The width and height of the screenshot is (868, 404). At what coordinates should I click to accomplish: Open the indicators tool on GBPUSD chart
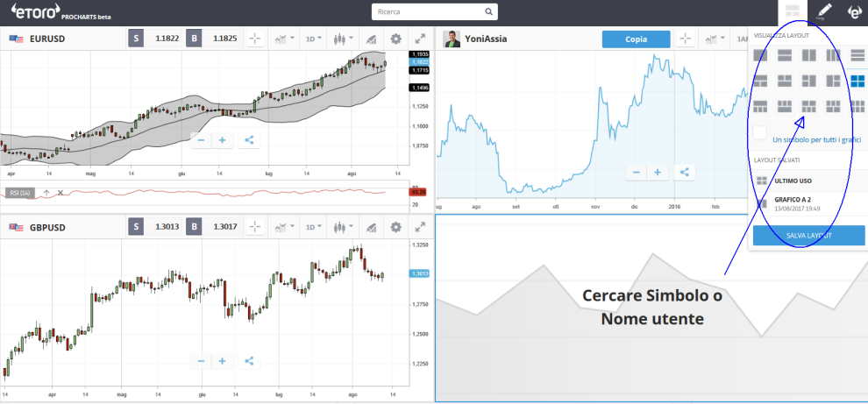tap(372, 227)
